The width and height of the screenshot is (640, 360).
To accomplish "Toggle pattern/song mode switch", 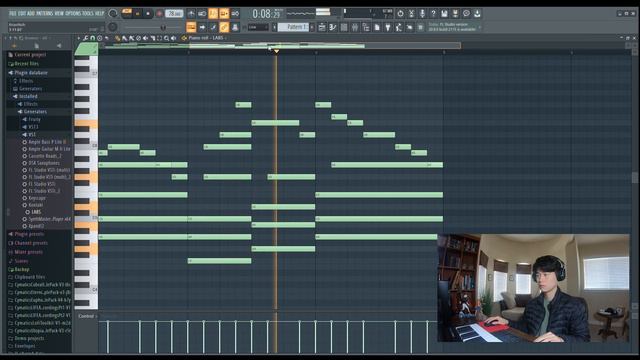I will 127,13.
